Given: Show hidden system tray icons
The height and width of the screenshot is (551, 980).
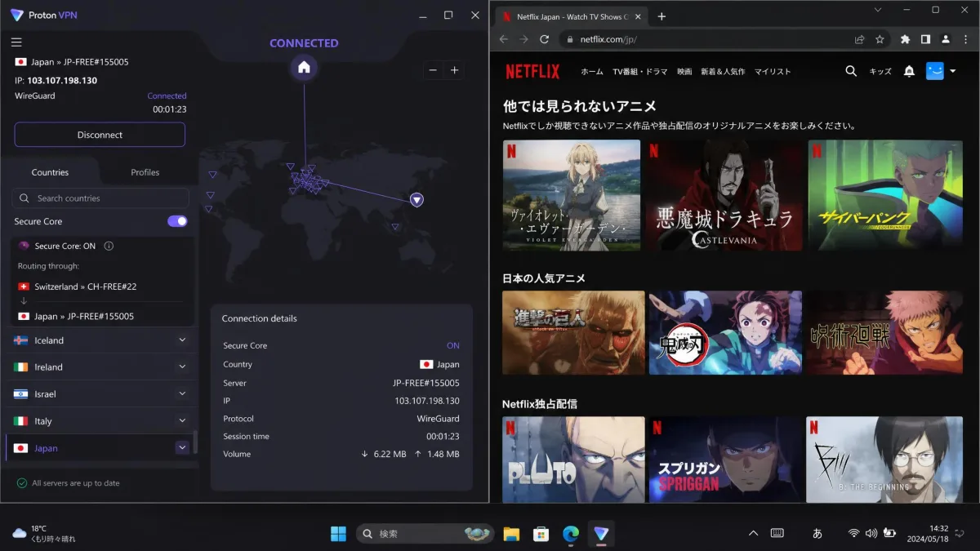Looking at the screenshot, I should click(753, 533).
